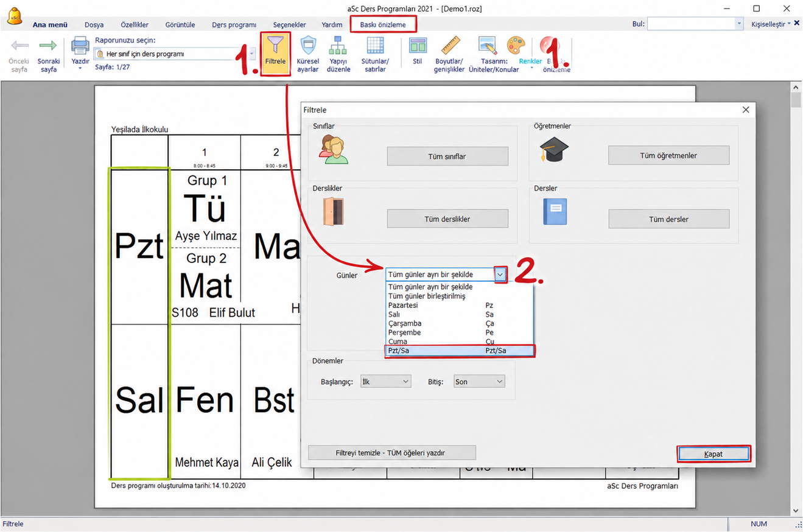Click the Yazdır printer icon
The height and width of the screenshot is (532, 803).
tap(80, 46)
